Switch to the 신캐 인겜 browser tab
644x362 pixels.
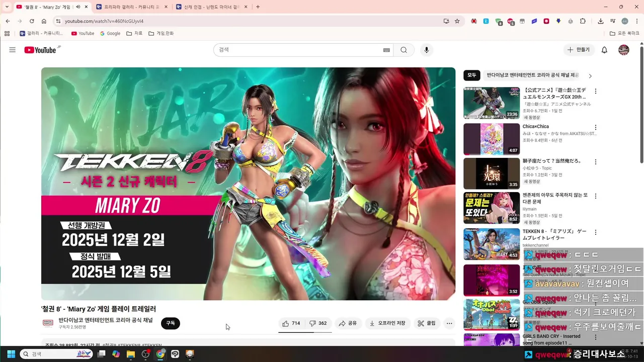click(211, 7)
